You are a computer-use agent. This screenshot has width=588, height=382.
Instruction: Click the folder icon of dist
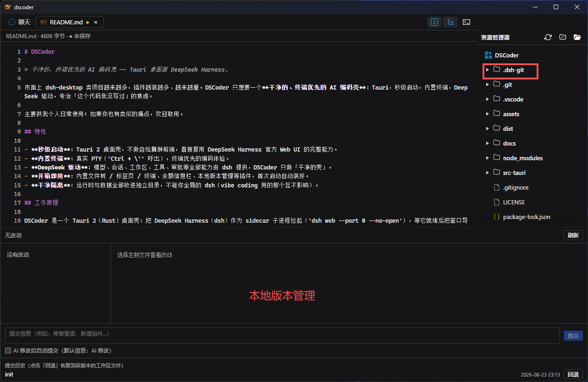click(x=496, y=129)
